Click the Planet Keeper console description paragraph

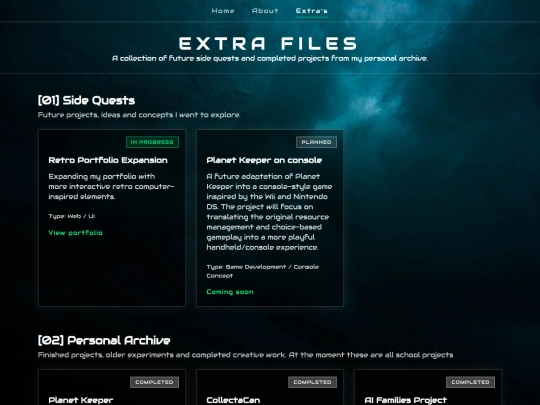coord(269,212)
